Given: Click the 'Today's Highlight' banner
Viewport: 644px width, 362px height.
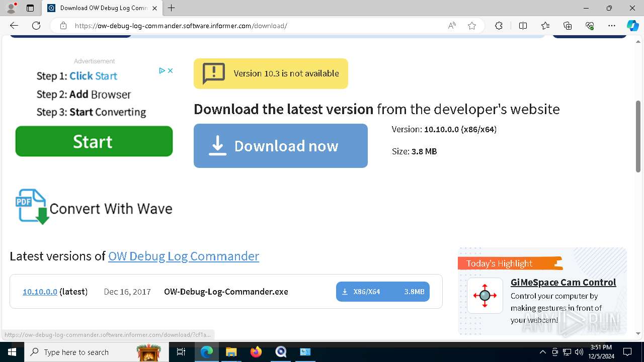Looking at the screenshot, I should 510,263.
